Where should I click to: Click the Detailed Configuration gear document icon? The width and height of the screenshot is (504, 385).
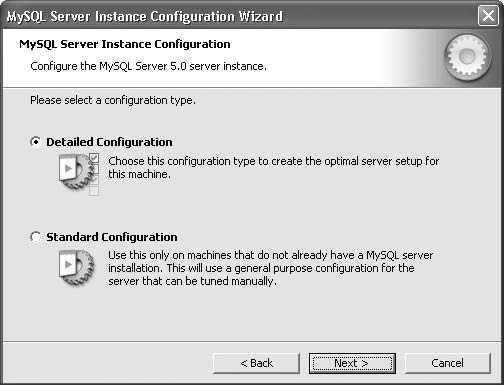pos(76,172)
